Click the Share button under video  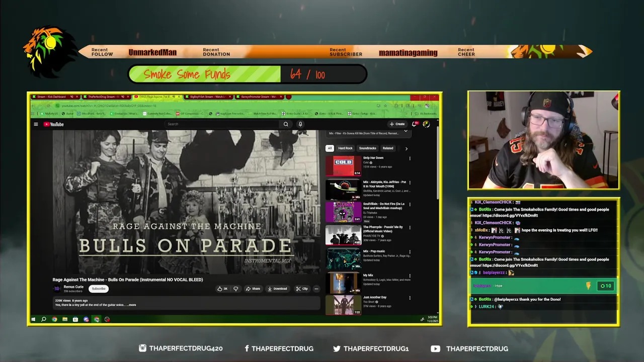253,289
